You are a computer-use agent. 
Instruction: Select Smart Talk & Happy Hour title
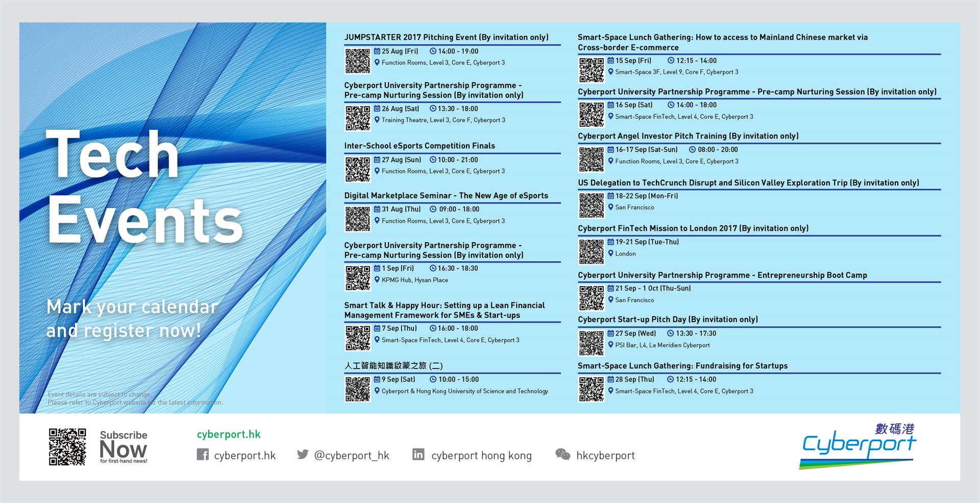point(445,310)
